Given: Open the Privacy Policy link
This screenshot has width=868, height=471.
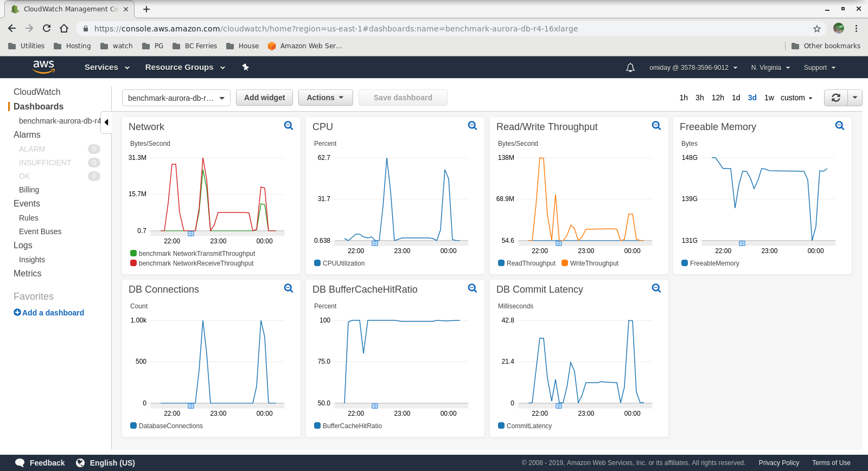Looking at the screenshot, I should click(779, 463).
